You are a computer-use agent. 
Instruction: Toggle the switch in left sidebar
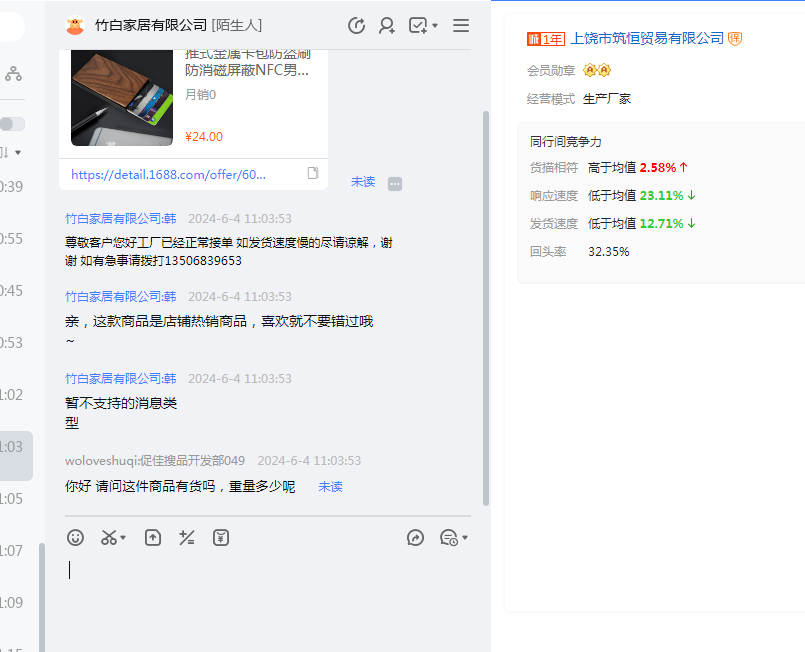point(12,124)
